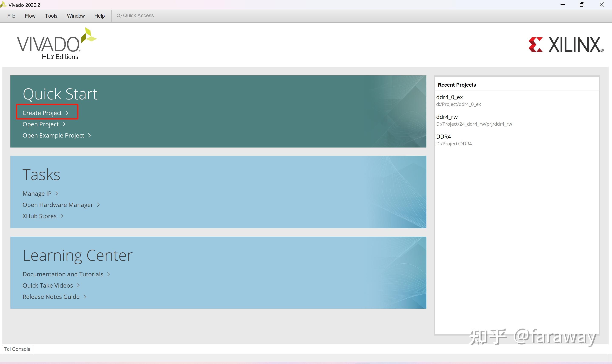This screenshot has width=612, height=364.
Task: Click Open Example Project link
Action: pyautogui.click(x=53, y=135)
